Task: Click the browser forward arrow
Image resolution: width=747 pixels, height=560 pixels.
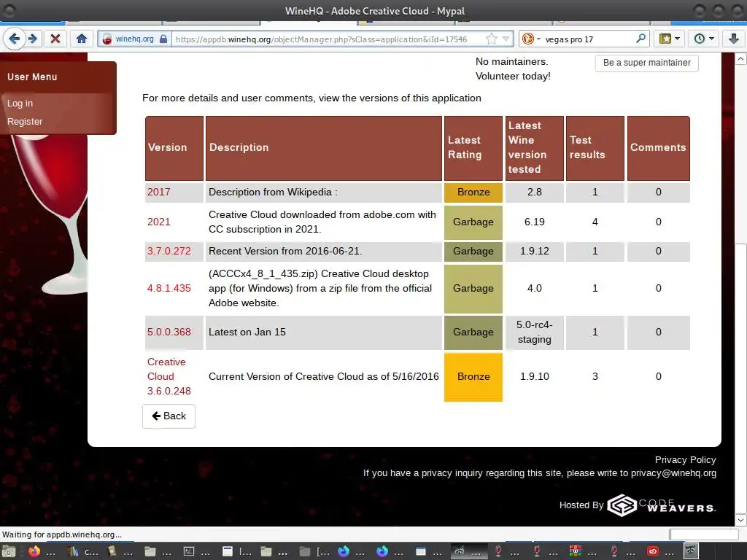Action: 32,39
